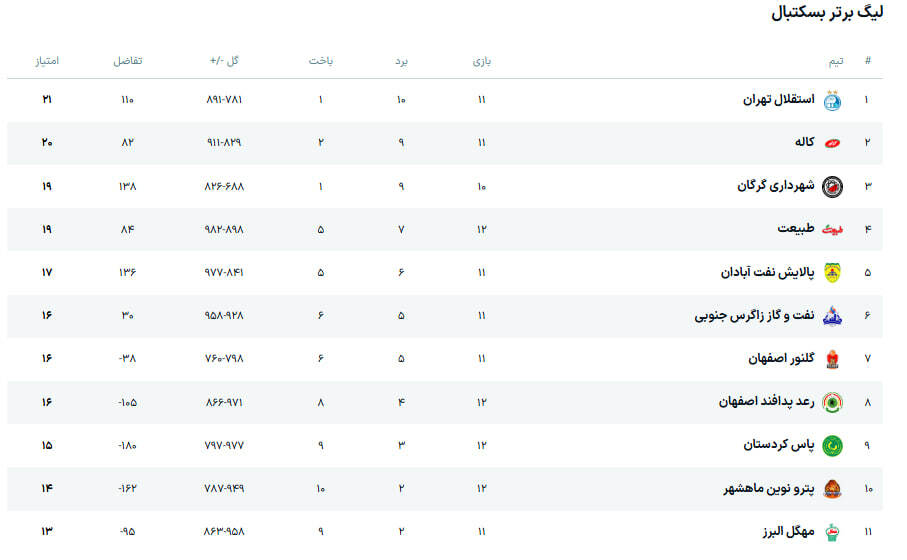
Task: Click the برد column header
Action: [401, 61]
